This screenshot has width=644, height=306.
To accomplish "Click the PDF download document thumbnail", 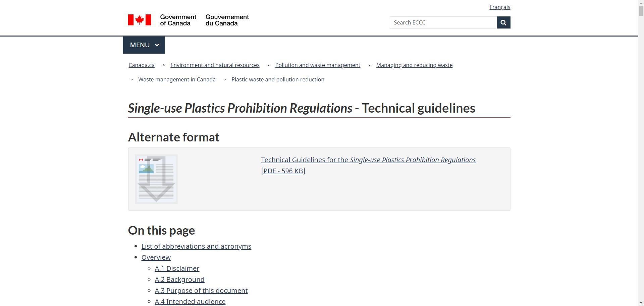I will (156, 179).
